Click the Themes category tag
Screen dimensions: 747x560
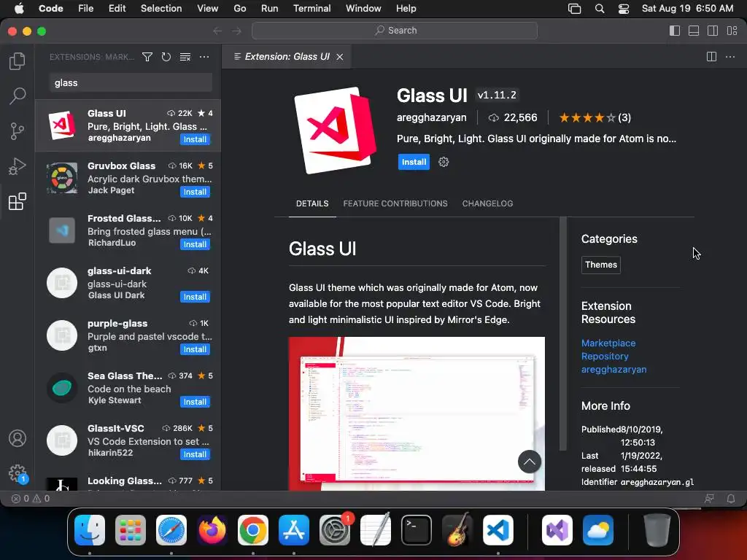[601, 265]
